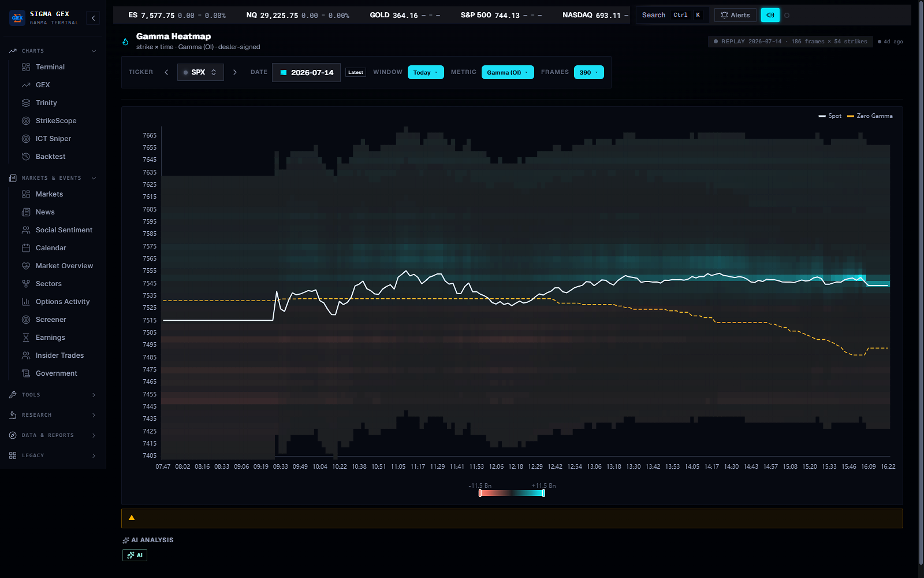Click the ES ticker quote
The image size is (924, 578).
(177, 15)
